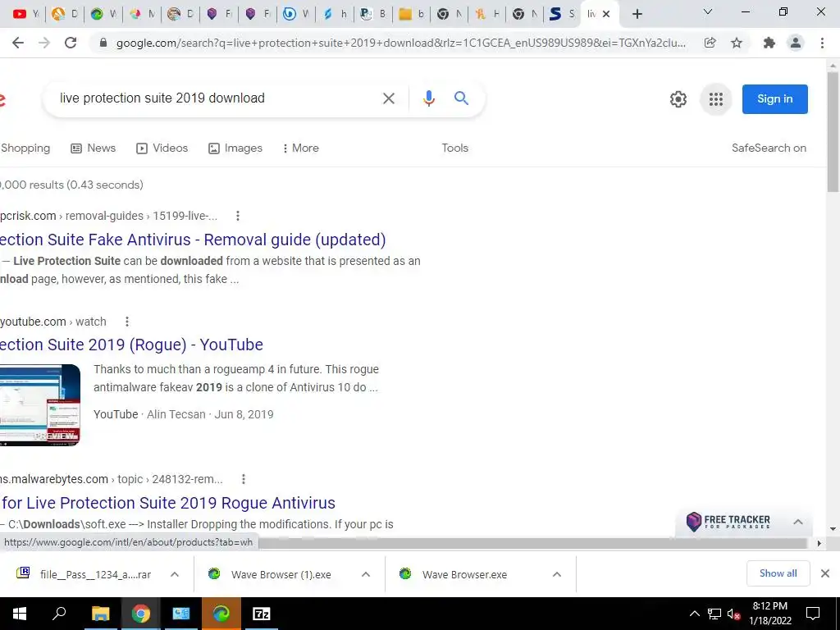Open the Windows notification center
Viewport: 840px width, 630px height.
click(x=813, y=614)
